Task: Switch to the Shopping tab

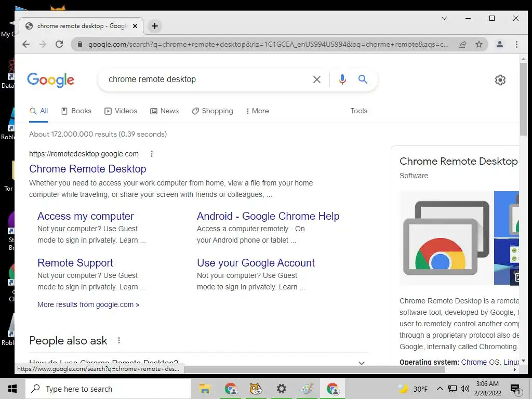Action: 212,111
